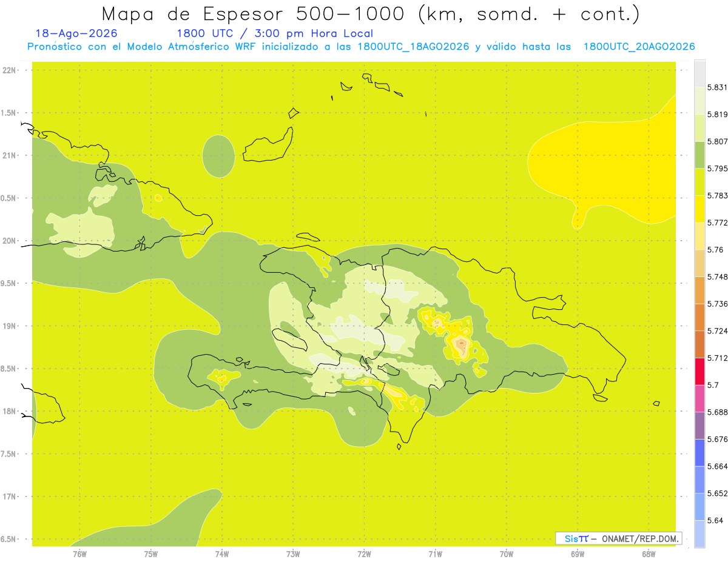Click the '5.676' colorbar value
Screen dimensions: 728x562
pyautogui.click(x=718, y=440)
